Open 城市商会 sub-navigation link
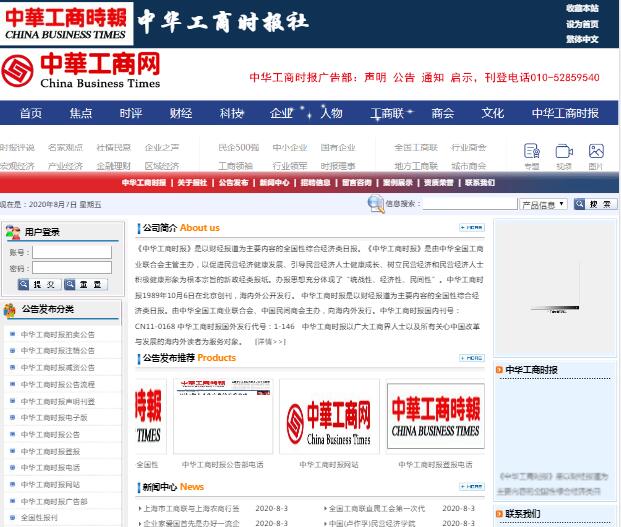The height and width of the screenshot is (527, 621). click(x=469, y=166)
